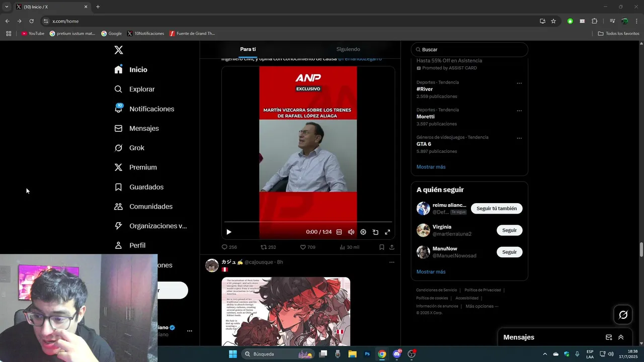This screenshot has height=362, width=644.
Task: Open the cajousque artwork image
Action: click(286, 311)
